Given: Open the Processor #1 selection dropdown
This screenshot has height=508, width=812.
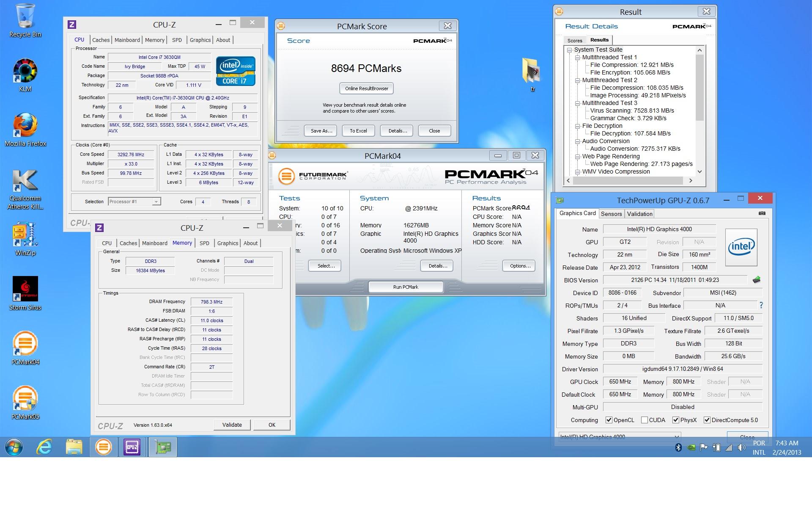Looking at the screenshot, I should (x=134, y=202).
